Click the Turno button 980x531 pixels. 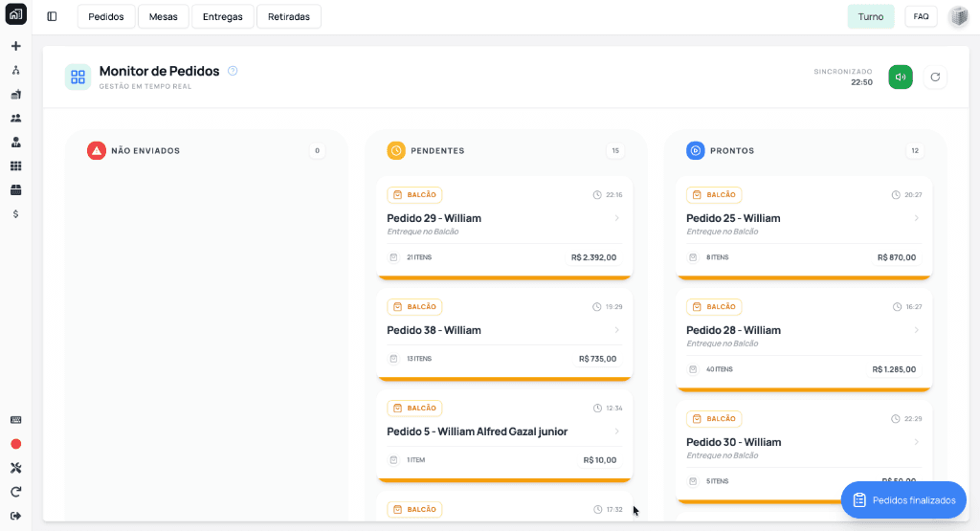(871, 17)
